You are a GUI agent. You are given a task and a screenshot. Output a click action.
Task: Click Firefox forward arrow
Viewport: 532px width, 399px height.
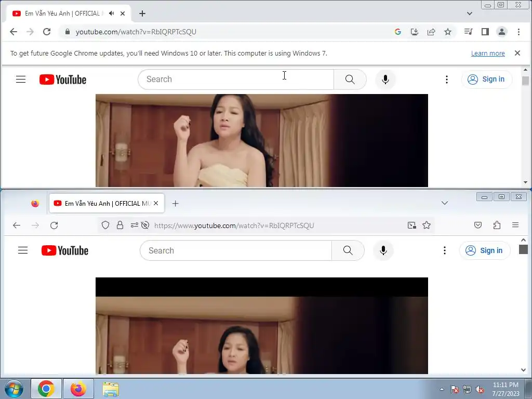coord(35,225)
